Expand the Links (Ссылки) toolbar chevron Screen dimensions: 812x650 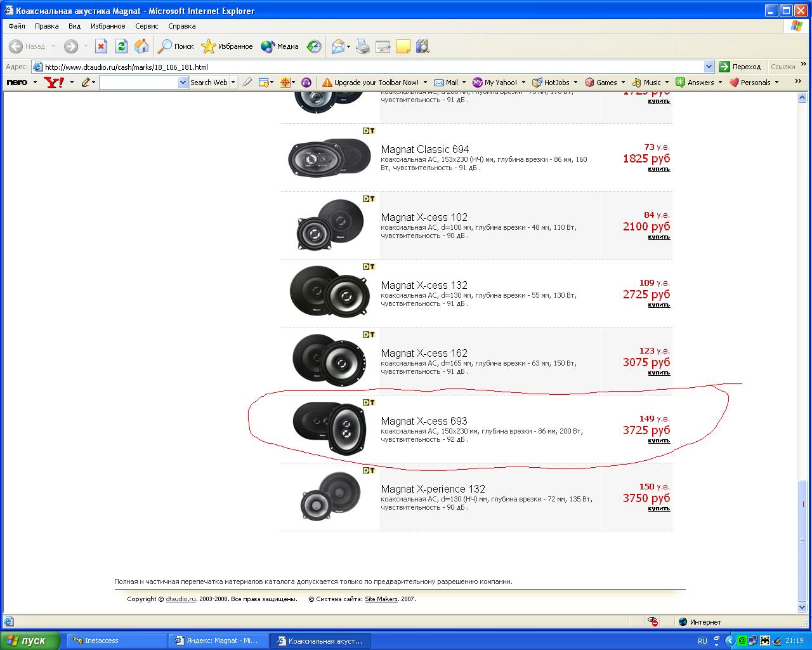coord(804,64)
